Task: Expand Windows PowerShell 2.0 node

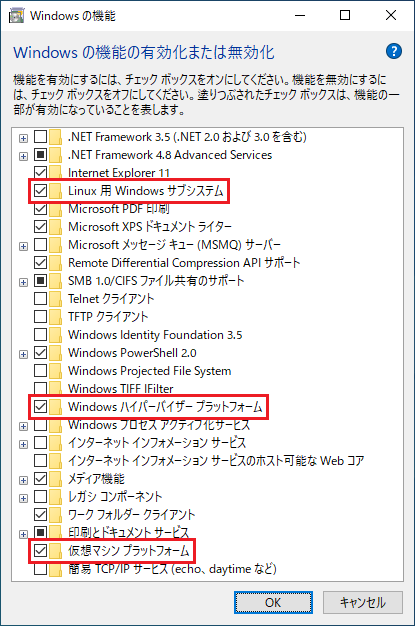Action: [x=24, y=354]
